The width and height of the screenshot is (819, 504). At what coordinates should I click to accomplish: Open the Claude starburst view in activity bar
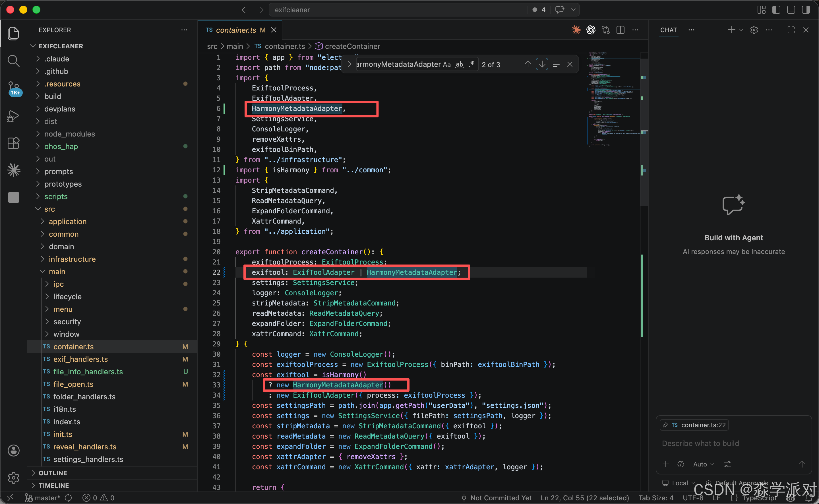point(13,170)
